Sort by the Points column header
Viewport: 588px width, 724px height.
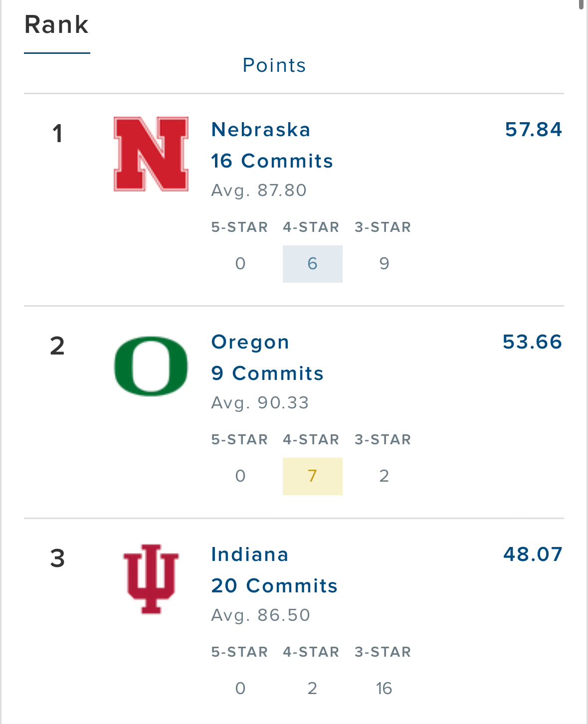click(x=274, y=65)
